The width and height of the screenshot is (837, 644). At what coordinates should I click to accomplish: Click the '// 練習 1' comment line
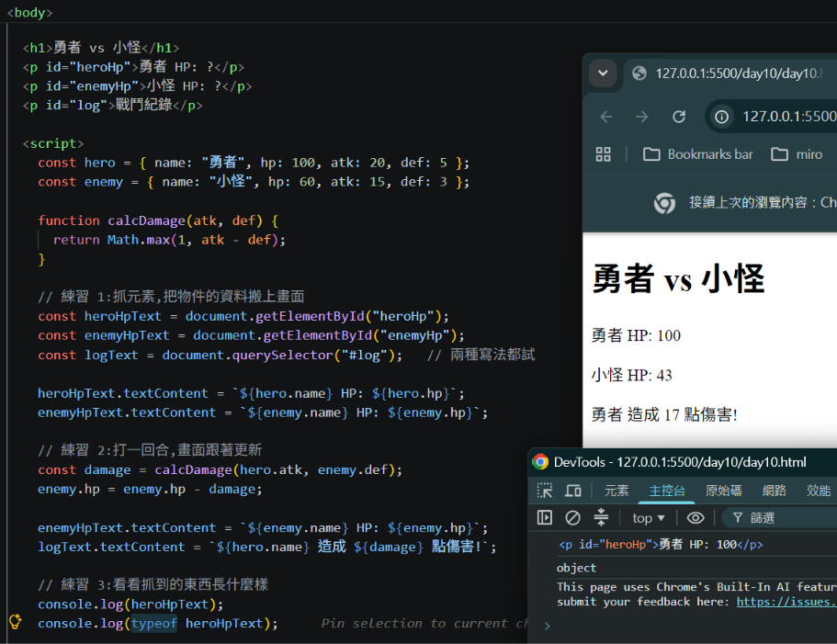(171, 297)
